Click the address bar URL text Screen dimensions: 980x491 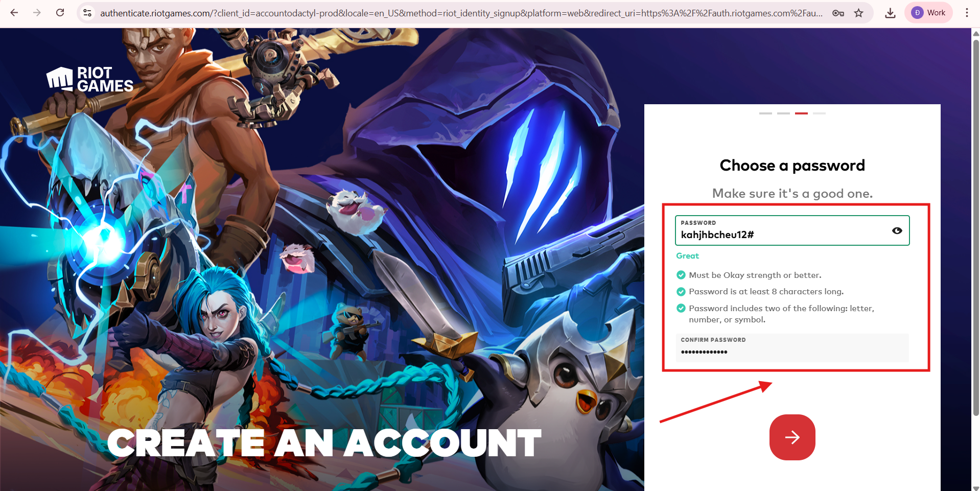point(461,13)
